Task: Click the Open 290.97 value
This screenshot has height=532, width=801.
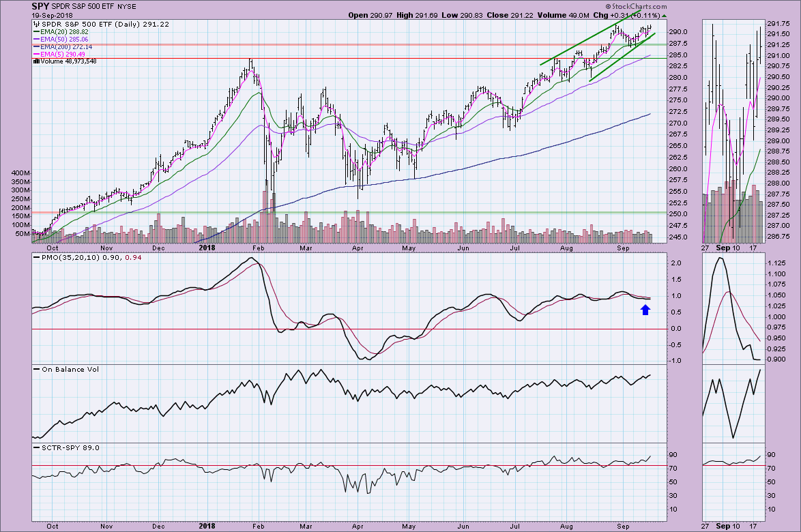Action: [370, 15]
